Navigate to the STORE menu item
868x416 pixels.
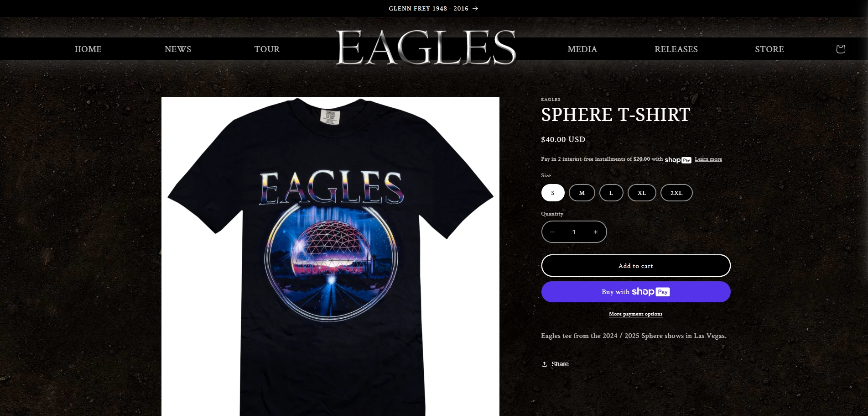pyautogui.click(x=769, y=49)
